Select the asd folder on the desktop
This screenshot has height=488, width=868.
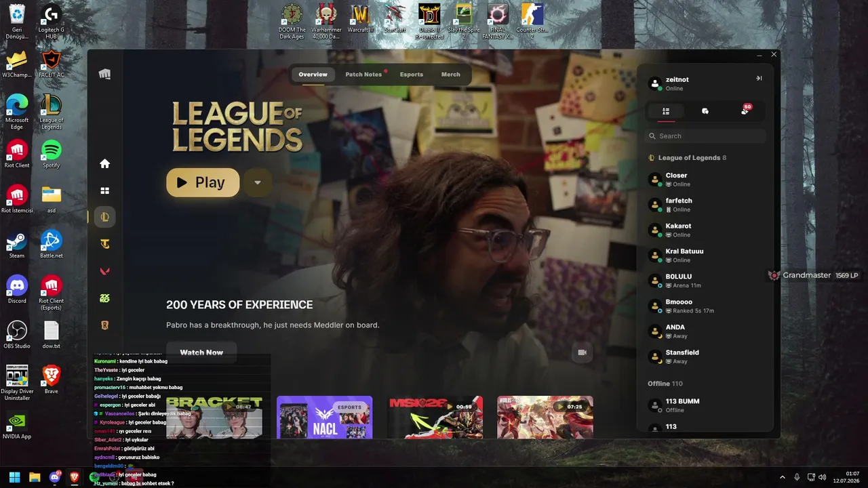pyautogui.click(x=52, y=200)
